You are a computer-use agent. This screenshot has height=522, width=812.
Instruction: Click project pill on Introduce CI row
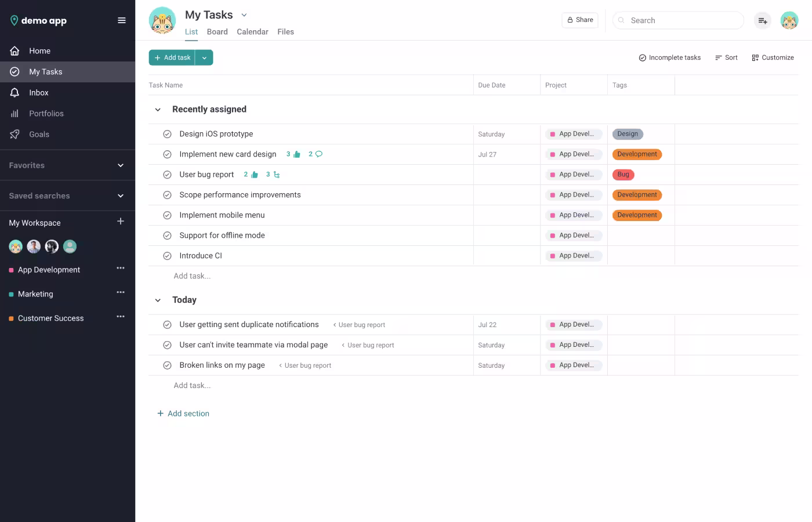point(574,256)
